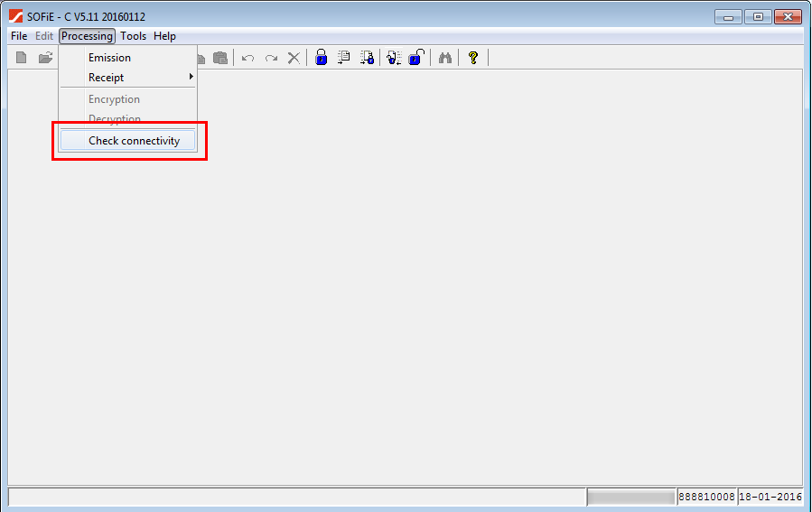Click the Encryption menu entry
This screenshot has height=512, width=812.
point(114,99)
